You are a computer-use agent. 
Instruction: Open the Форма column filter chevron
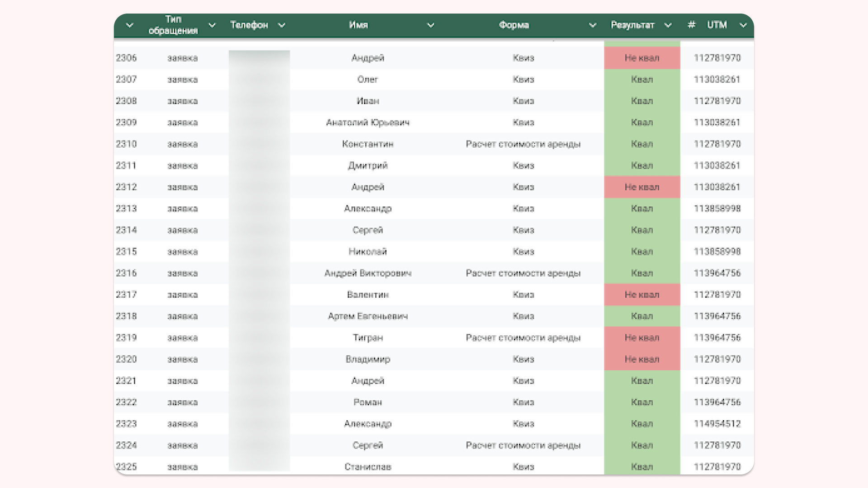pyautogui.click(x=592, y=25)
